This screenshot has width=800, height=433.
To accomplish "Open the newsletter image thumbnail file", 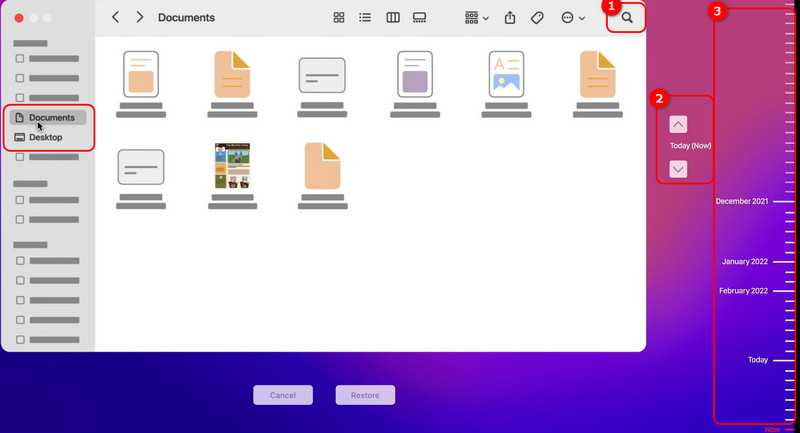I will click(232, 166).
